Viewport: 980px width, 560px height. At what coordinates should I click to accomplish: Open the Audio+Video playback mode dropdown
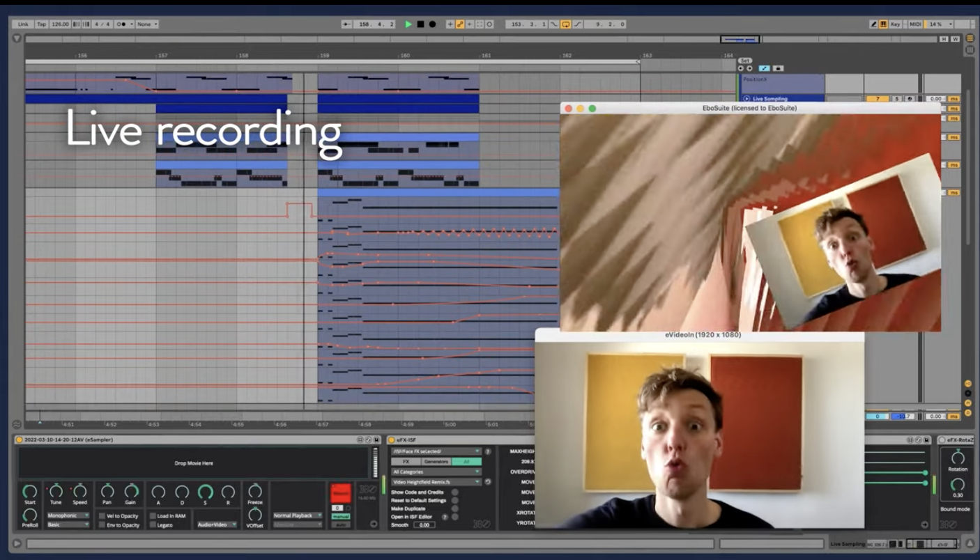pos(216,524)
